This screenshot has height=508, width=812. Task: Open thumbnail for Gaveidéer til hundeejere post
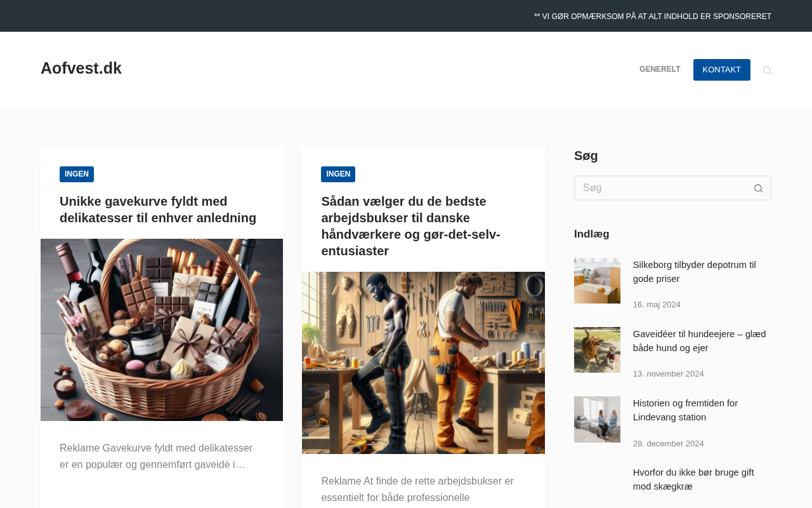[597, 350]
